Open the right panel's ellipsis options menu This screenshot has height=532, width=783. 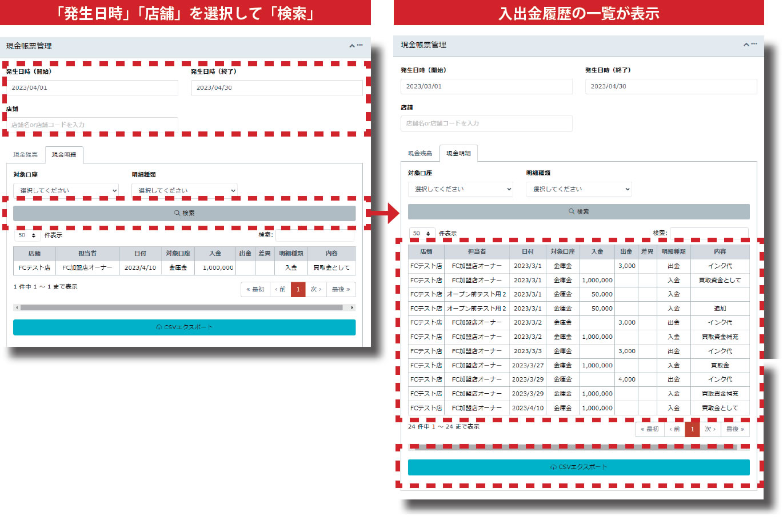754,44
